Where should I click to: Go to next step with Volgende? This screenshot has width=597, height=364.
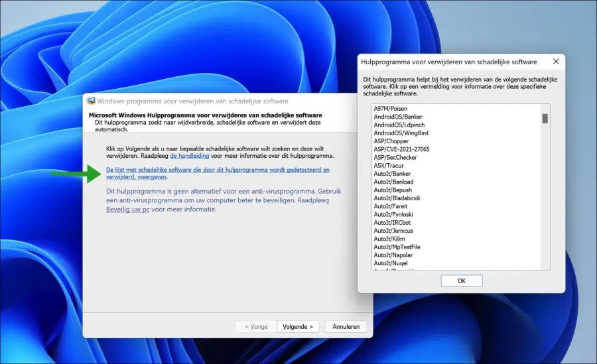[x=298, y=327]
